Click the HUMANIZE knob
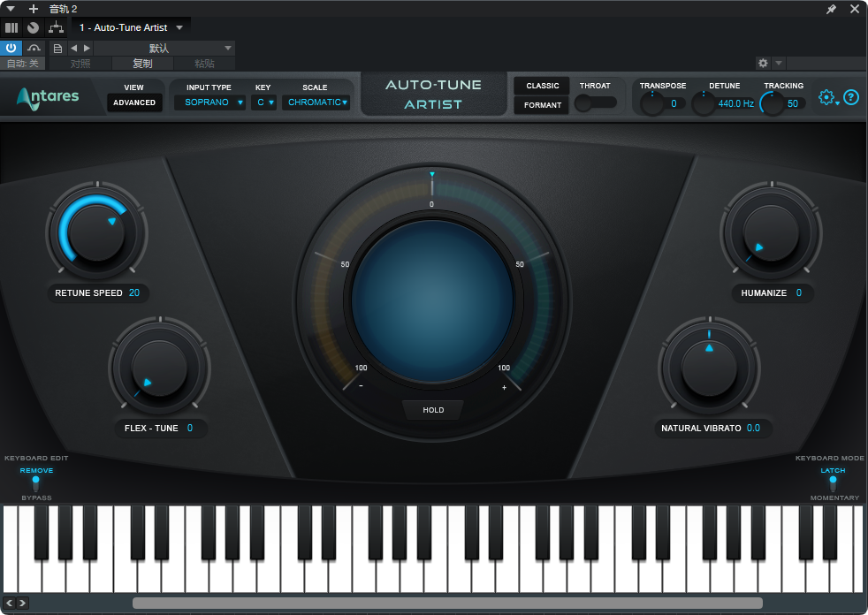Screen dimensions: 868x615 tap(771, 232)
